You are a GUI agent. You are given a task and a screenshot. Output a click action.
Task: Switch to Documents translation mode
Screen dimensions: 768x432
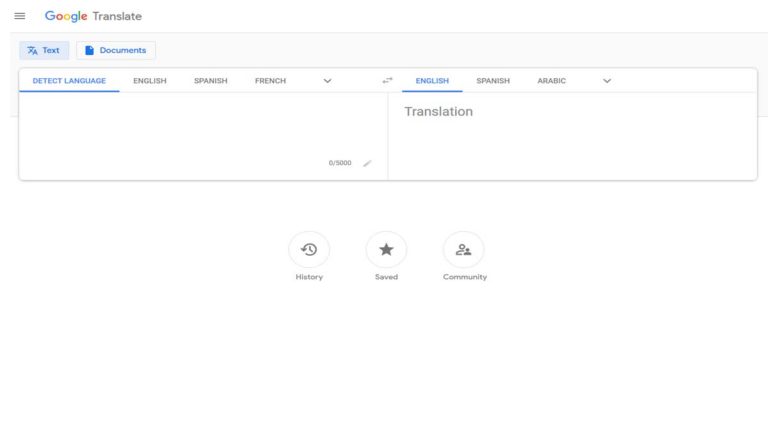[x=116, y=50]
